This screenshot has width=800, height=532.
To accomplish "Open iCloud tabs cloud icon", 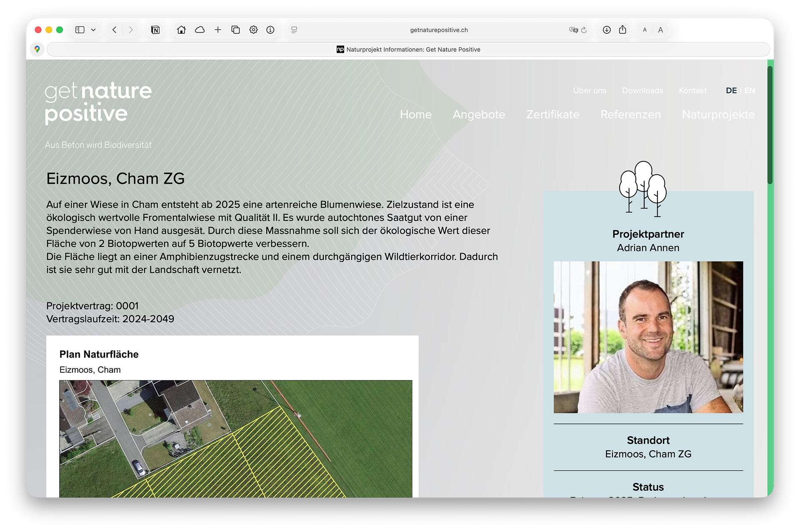I will [200, 30].
